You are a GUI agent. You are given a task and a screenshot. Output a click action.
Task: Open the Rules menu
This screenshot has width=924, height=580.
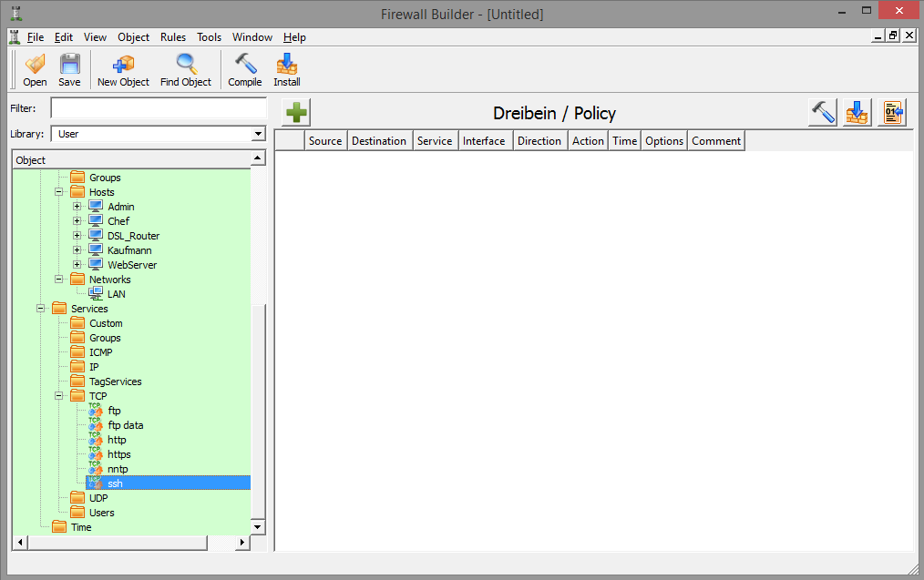172,37
